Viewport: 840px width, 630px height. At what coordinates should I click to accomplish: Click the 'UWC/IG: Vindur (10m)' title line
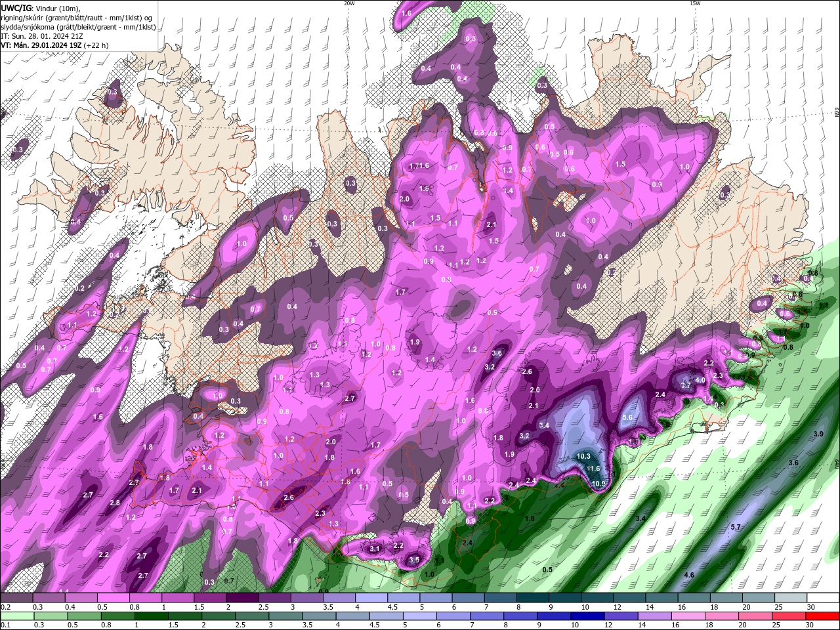(x=41, y=7)
